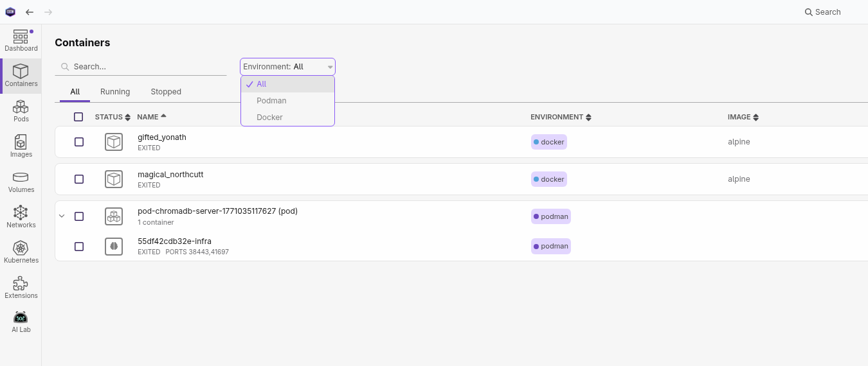Viewport: 868px width, 366px height.
Task: Click the podman badge on the pod row
Action: (x=551, y=216)
